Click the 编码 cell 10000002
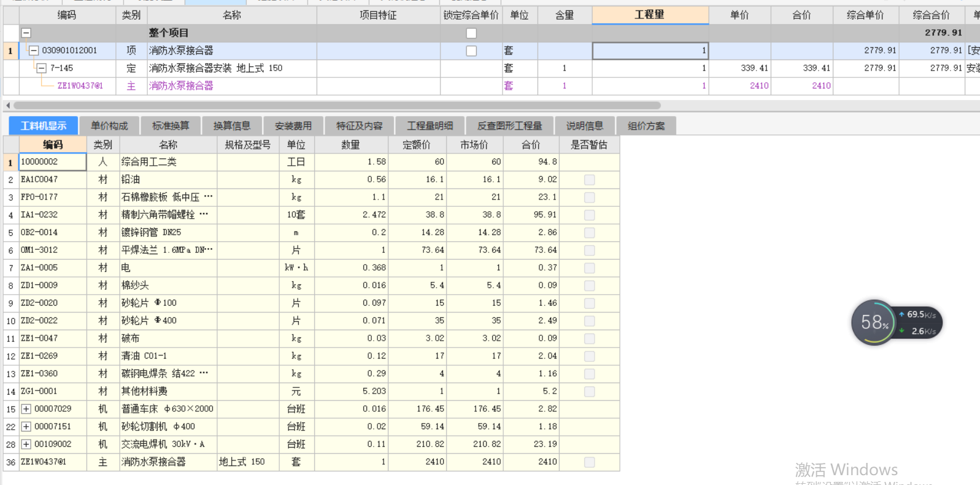 53,162
